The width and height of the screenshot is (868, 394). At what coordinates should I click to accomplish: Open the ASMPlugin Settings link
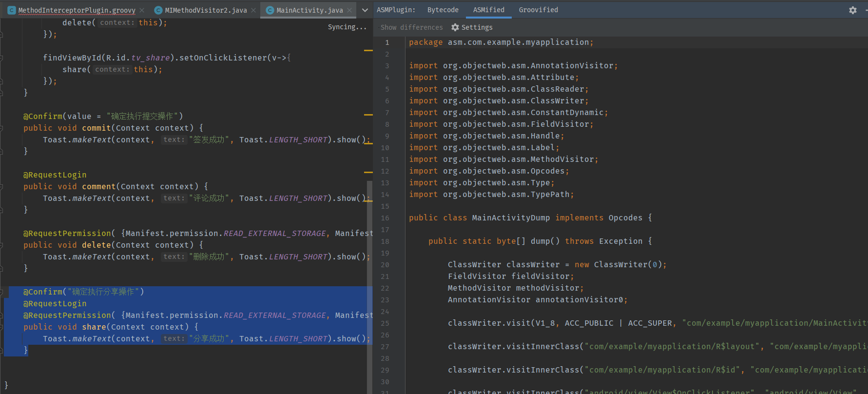(477, 27)
